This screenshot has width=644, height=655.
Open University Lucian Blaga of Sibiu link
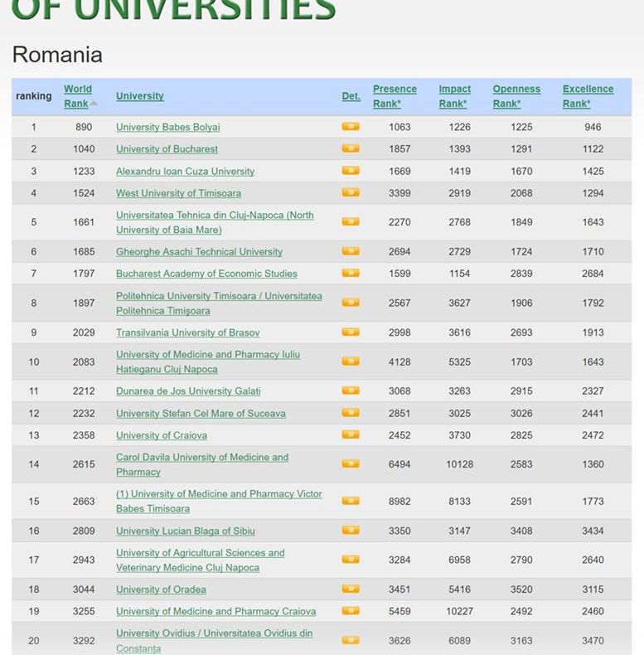pyautogui.click(x=185, y=531)
